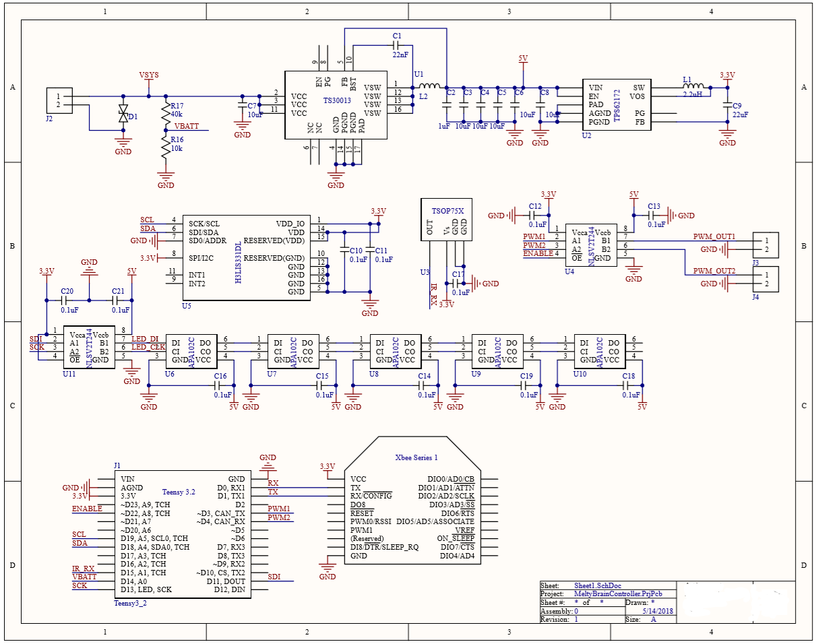Select capacitor C21 0.1uF
The width and height of the screenshot is (816, 644).
coord(115,300)
